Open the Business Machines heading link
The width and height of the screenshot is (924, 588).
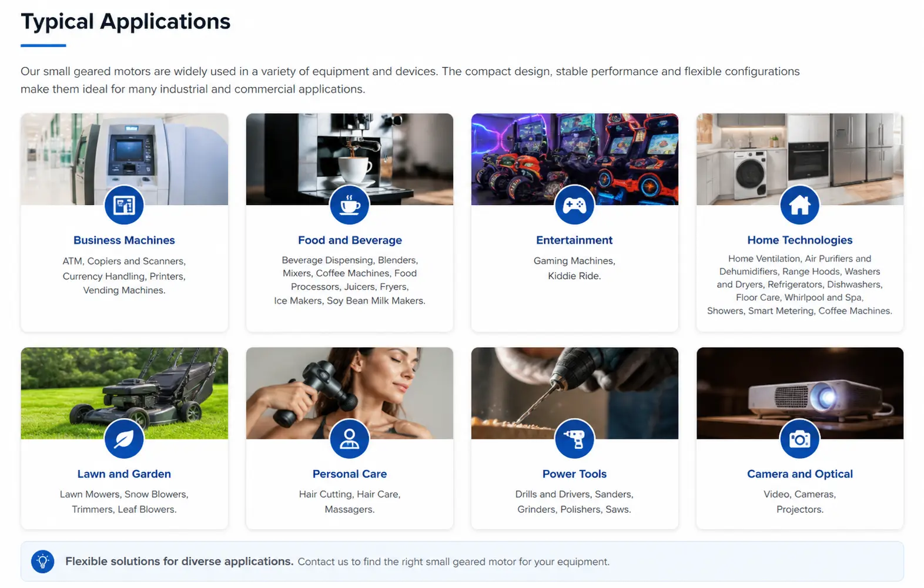124,240
